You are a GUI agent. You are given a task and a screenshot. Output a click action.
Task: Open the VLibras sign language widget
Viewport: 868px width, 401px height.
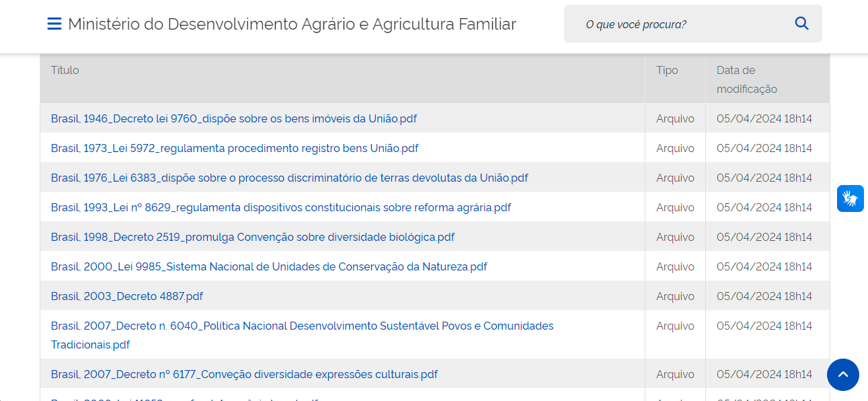[x=850, y=198]
